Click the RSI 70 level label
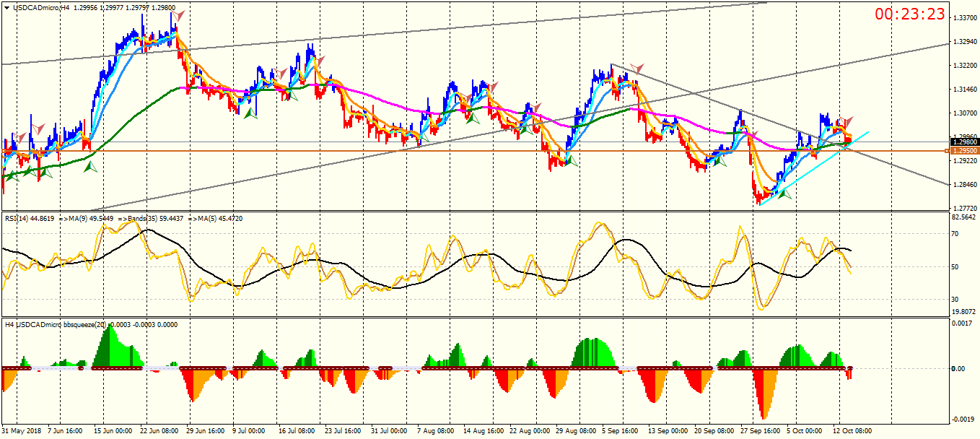This screenshot has height=439, width=980. tap(955, 234)
